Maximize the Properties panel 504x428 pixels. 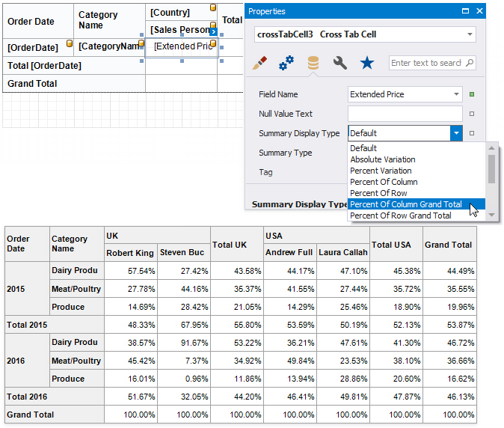[x=466, y=11]
